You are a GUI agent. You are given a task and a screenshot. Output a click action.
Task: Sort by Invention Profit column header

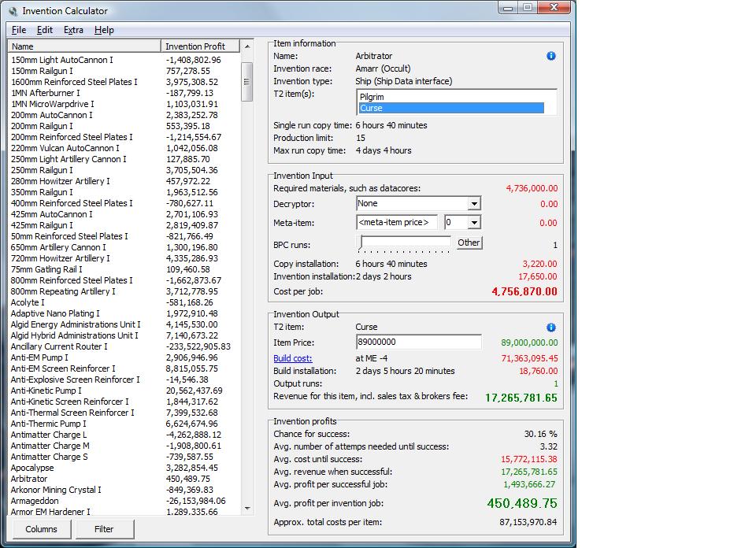click(200, 46)
